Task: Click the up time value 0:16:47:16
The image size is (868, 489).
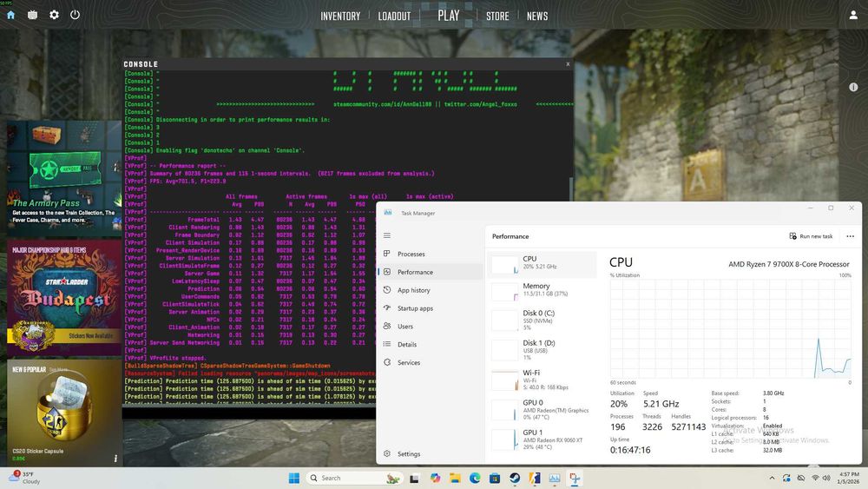Action: pos(630,450)
